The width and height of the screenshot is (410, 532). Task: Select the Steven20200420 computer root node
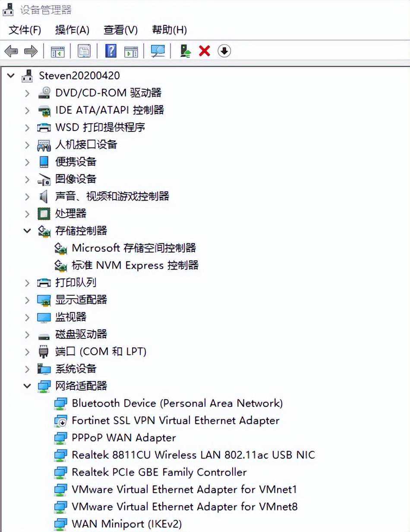tap(79, 76)
